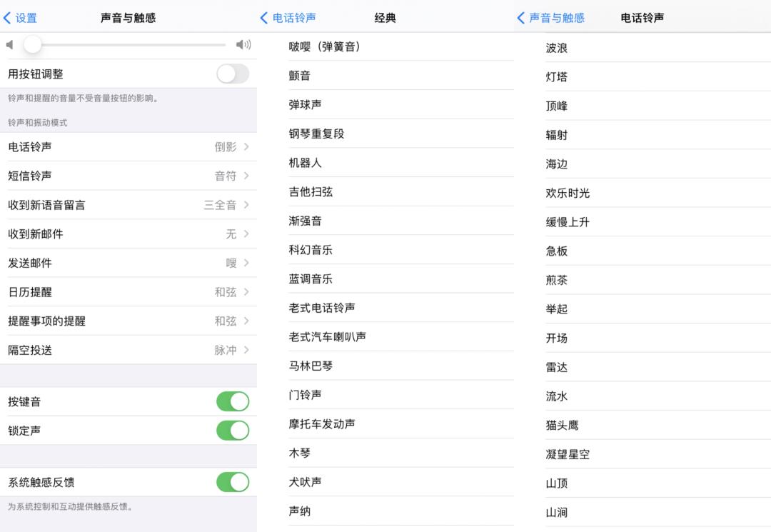The width and height of the screenshot is (771, 532).
Task: Disable 系统触感反馈
Action: coord(232,482)
